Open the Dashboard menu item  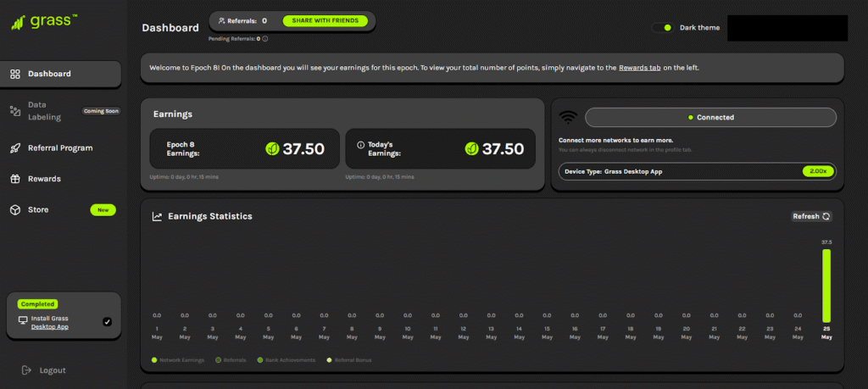pos(61,74)
